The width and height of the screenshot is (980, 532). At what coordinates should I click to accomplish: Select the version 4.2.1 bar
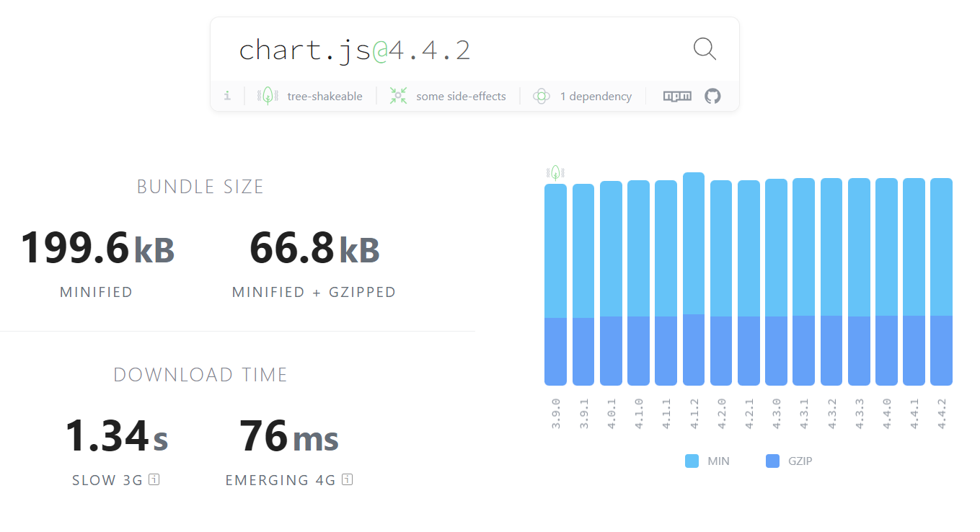[x=749, y=283]
